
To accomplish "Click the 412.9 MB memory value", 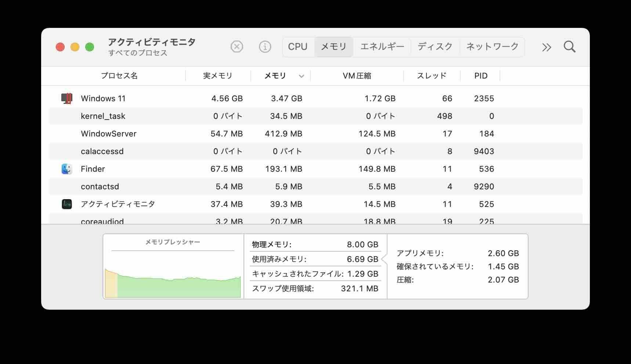I will (284, 134).
